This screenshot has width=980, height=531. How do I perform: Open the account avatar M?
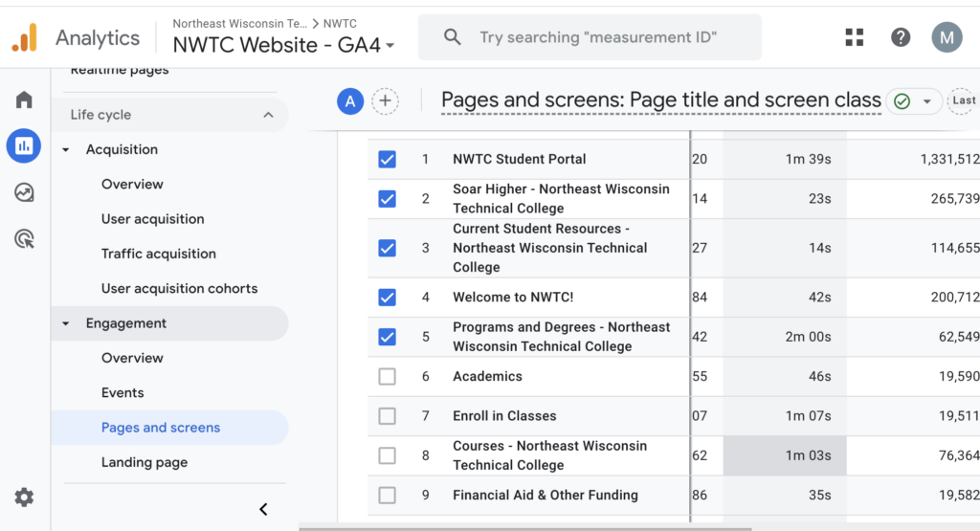pos(947,37)
